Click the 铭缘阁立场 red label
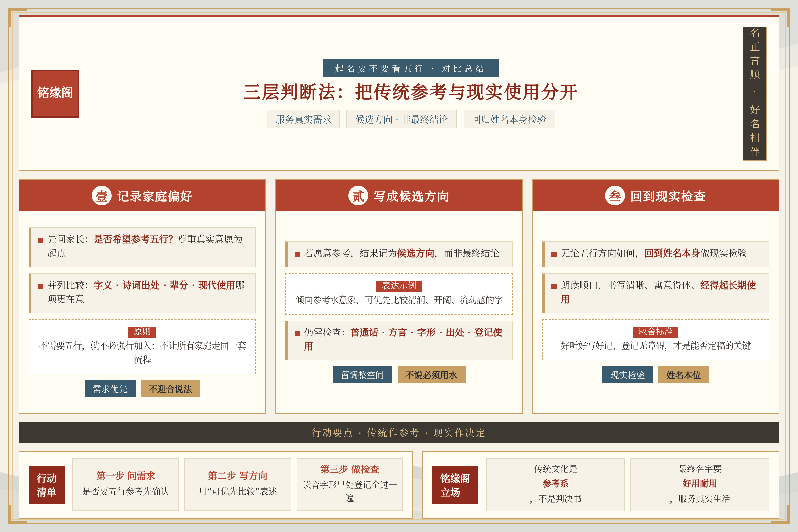798x532 pixels. [x=455, y=485]
